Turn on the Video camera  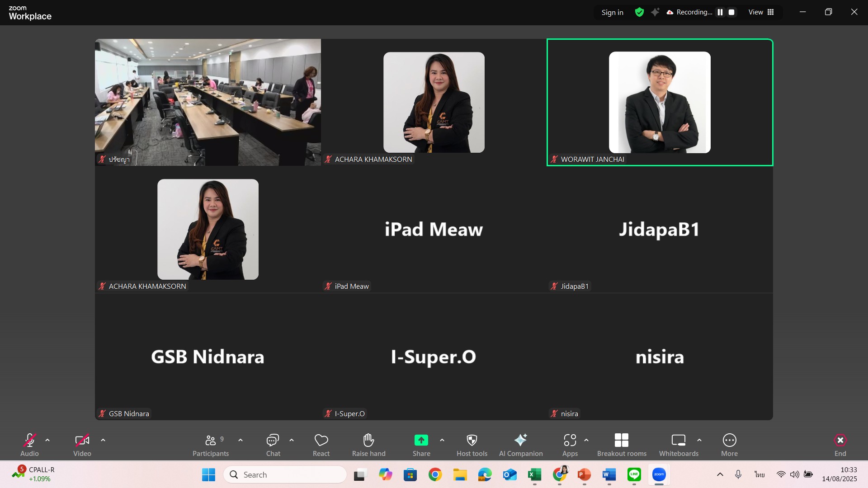pos(82,445)
